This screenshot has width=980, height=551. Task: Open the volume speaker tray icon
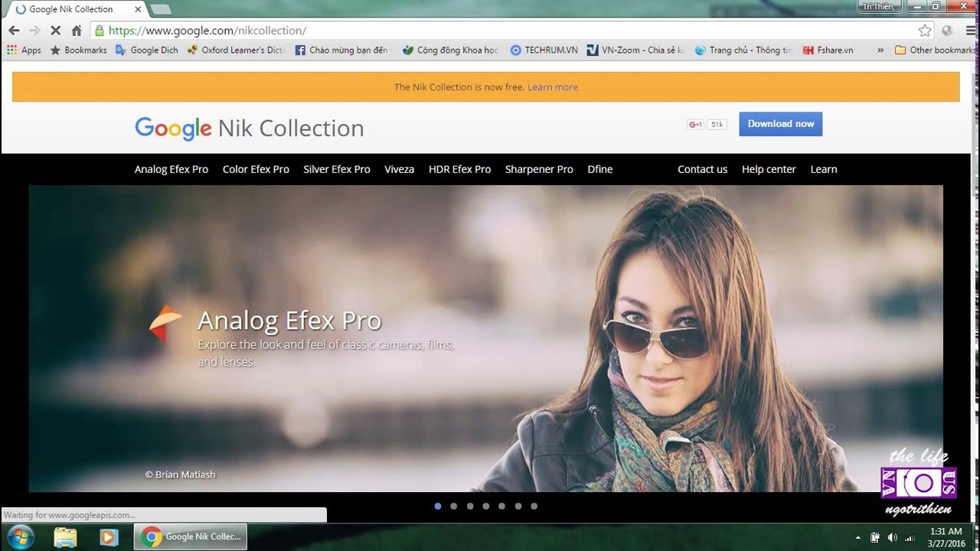pos(892,537)
